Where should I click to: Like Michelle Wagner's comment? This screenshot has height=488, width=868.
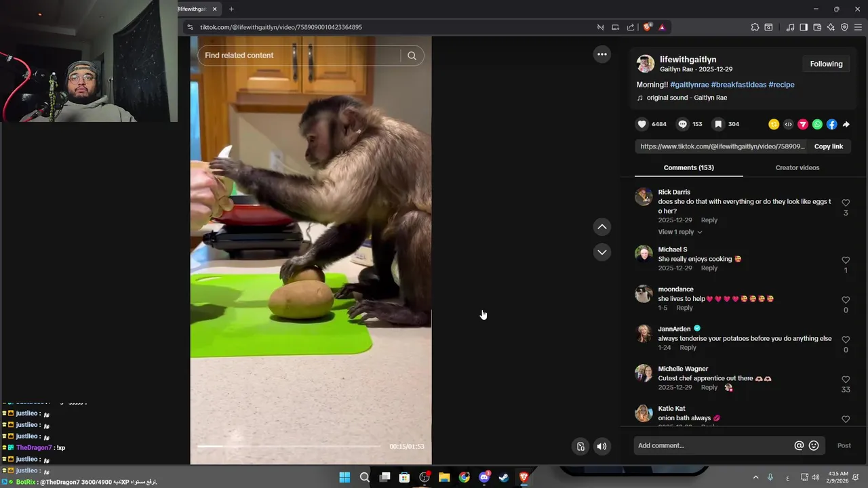846,380
